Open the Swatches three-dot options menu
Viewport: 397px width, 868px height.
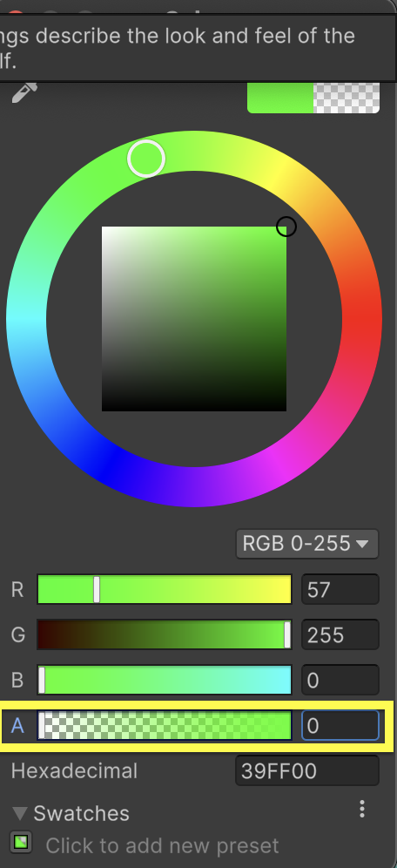point(361,809)
